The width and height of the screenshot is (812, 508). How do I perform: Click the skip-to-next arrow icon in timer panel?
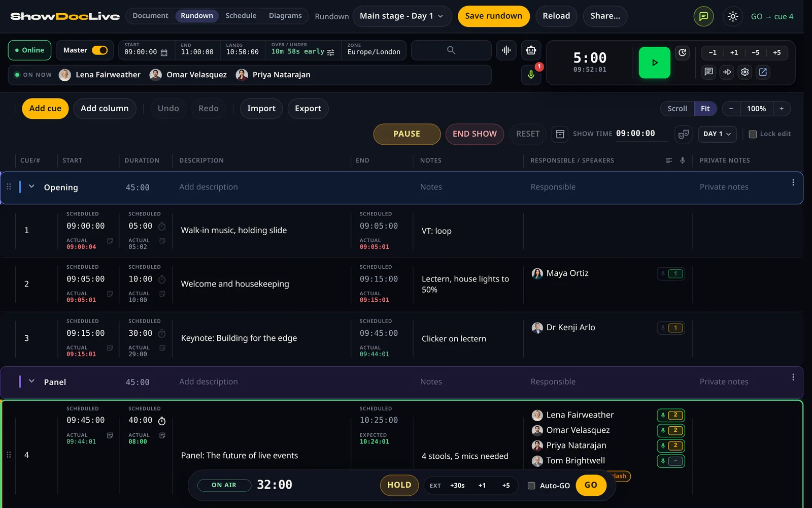tap(727, 72)
